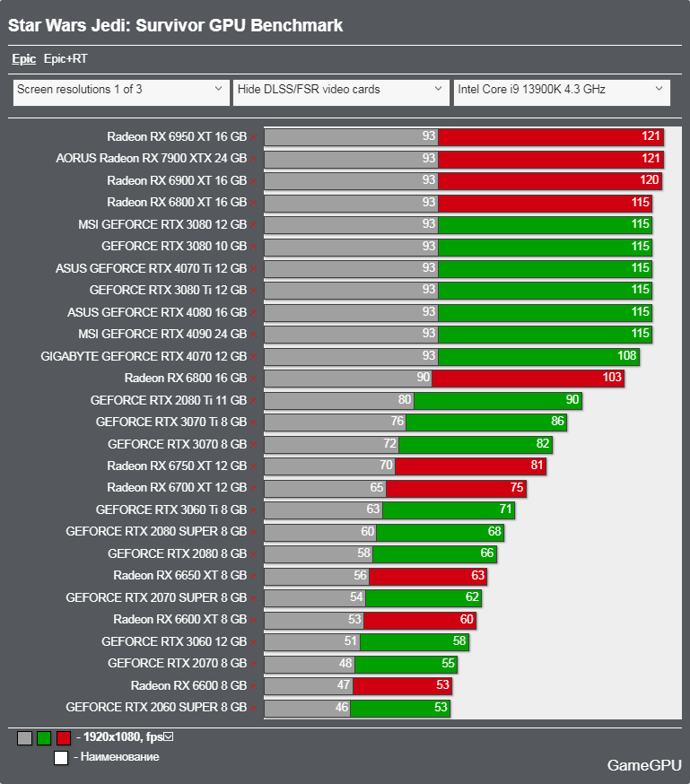This screenshot has height=784, width=690.
Task: Remove GEFORCE RTX 2080 SUPER 8 GB via red x
Action: click(x=254, y=533)
